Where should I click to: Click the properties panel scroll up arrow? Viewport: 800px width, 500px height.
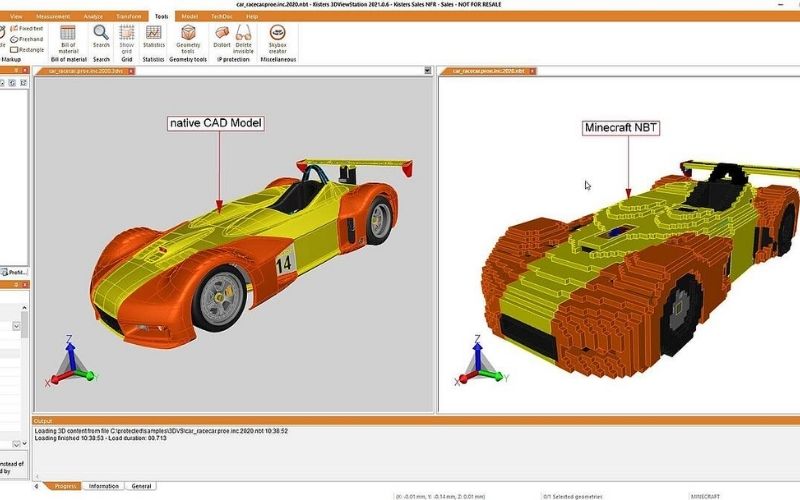pos(24,308)
